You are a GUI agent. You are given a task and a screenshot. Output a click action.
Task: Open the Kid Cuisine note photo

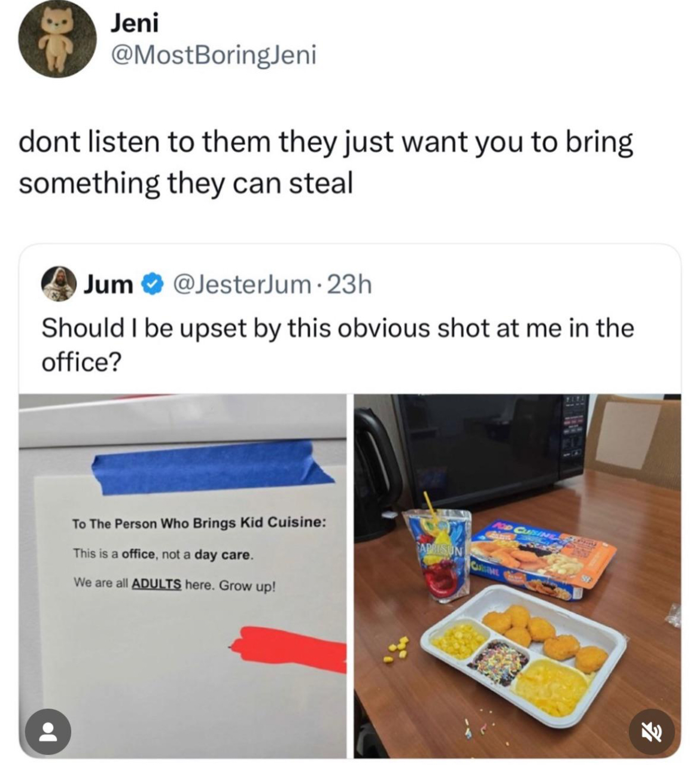point(182,576)
